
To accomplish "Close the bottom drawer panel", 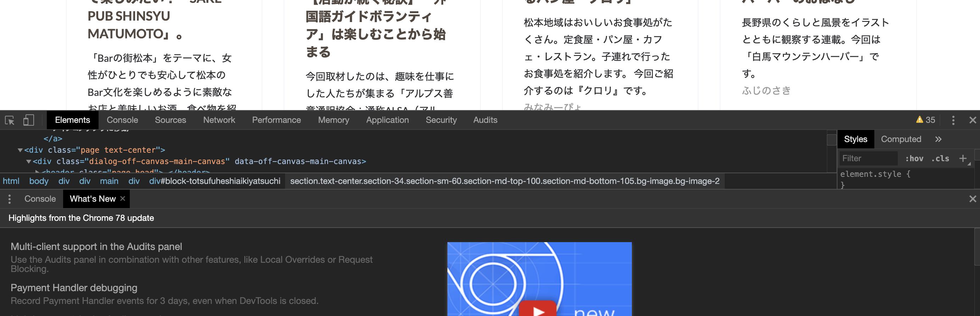I will (x=973, y=199).
